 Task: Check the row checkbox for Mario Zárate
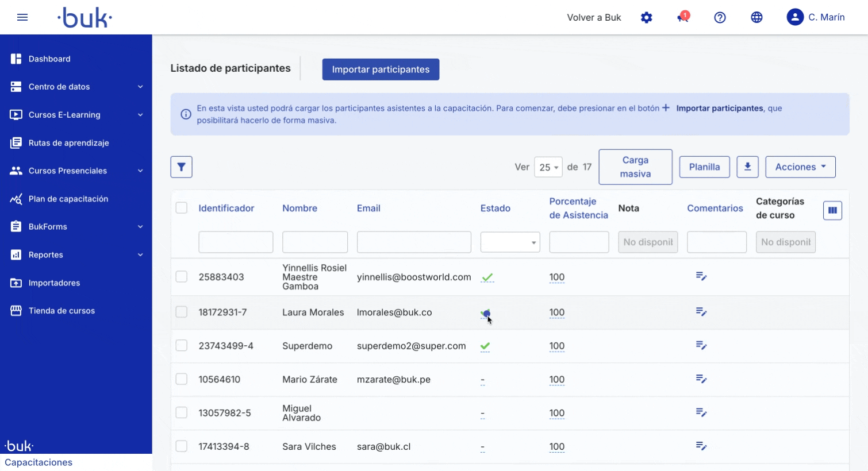pyautogui.click(x=182, y=379)
